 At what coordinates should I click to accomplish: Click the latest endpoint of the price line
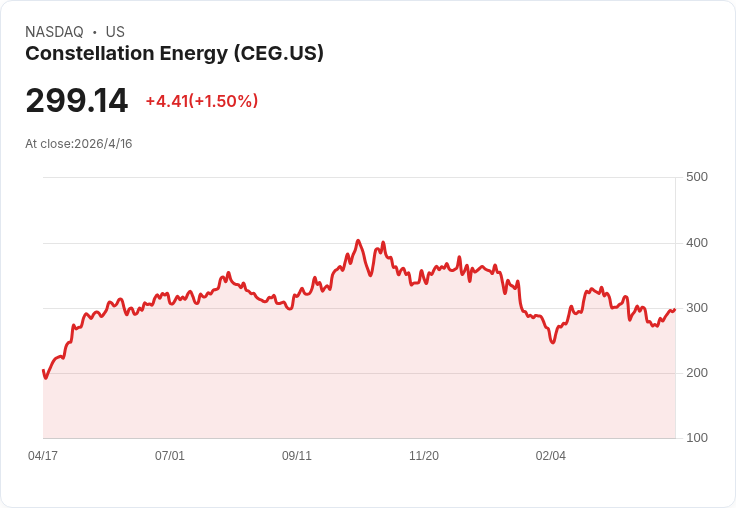674,309
